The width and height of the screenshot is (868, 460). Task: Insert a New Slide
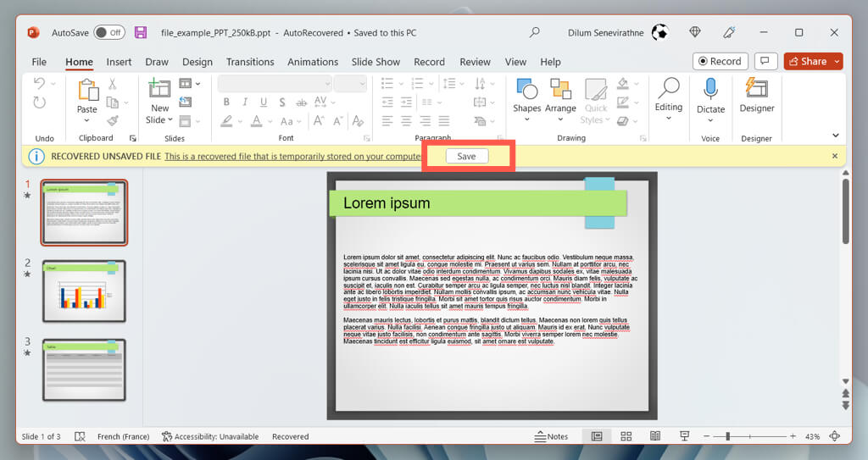click(159, 89)
